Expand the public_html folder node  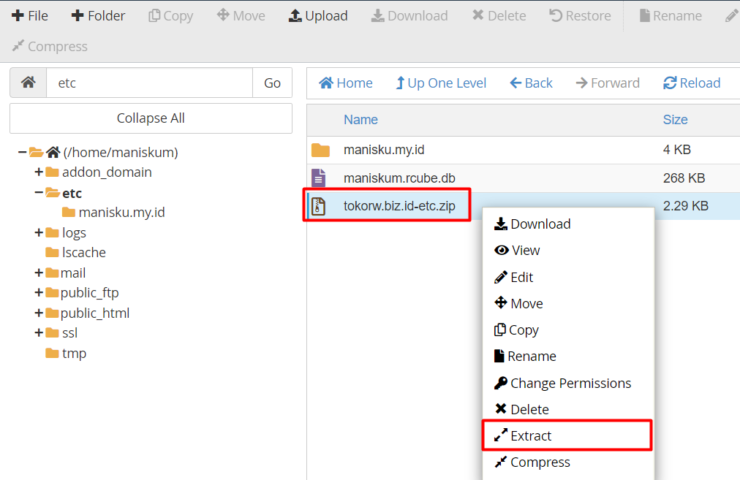[x=39, y=313]
